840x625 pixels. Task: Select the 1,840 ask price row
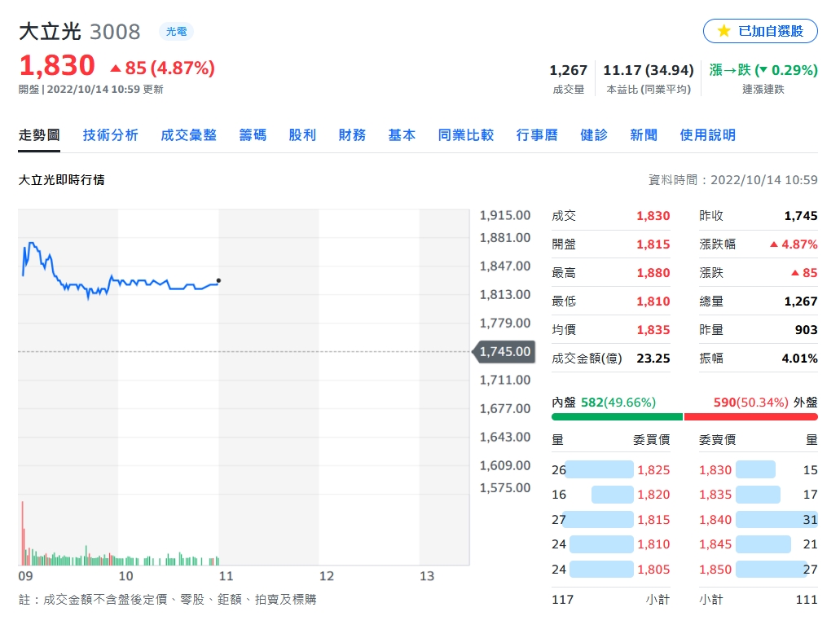click(x=758, y=519)
